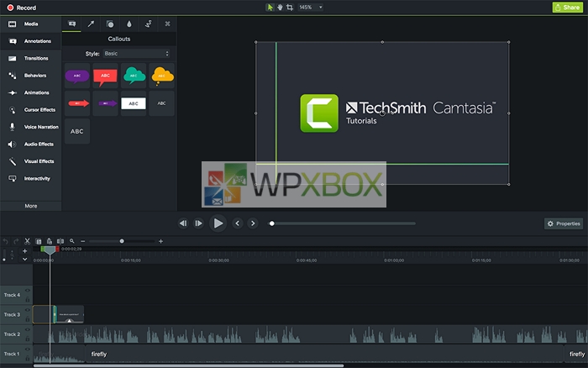This screenshot has width=588, height=368.
Task: Click the timeline zoom slider
Action: 122,241
